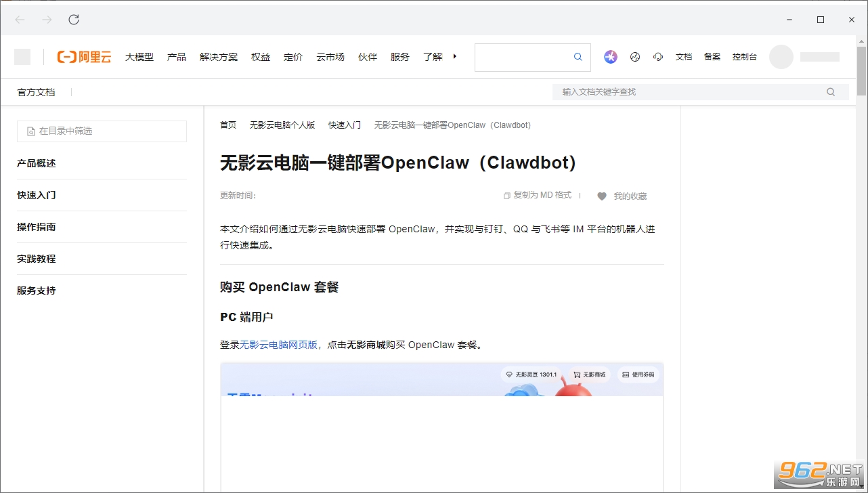
Task: Open the 定价 menu
Action: pyautogui.click(x=293, y=57)
